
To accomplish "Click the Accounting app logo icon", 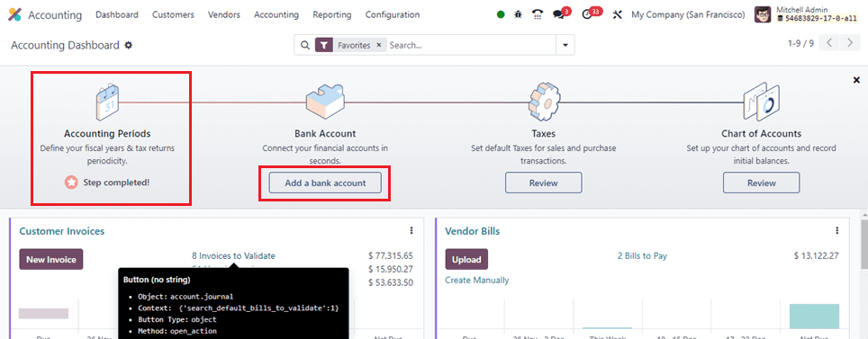I will click(x=15, y=15).
